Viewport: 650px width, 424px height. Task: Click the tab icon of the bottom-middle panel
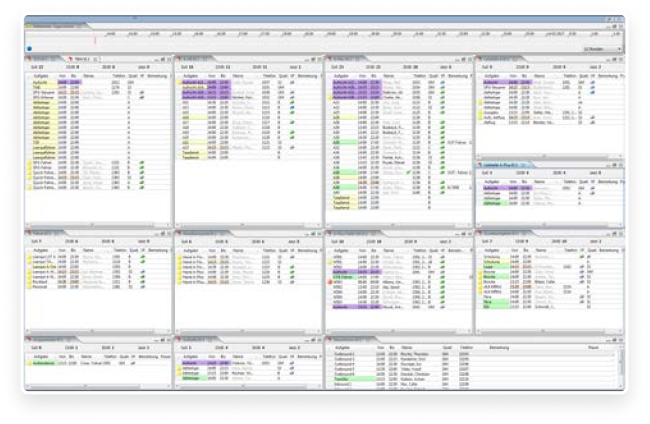click(x=180, y=339)
